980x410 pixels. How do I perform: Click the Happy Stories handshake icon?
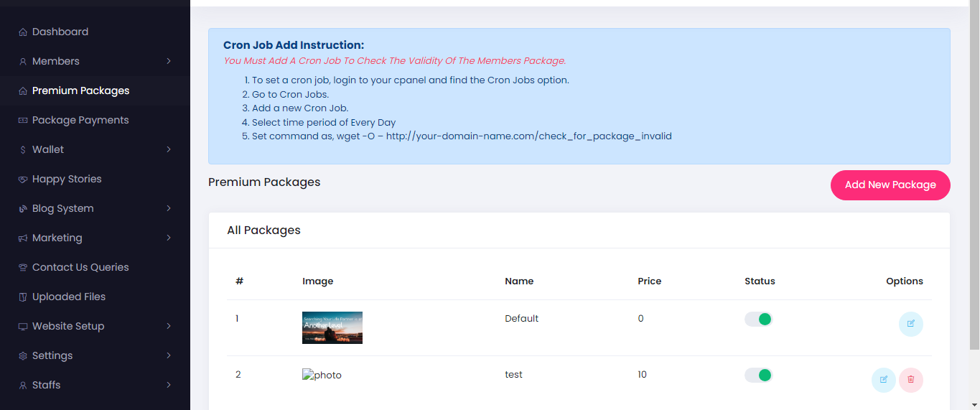23,180
